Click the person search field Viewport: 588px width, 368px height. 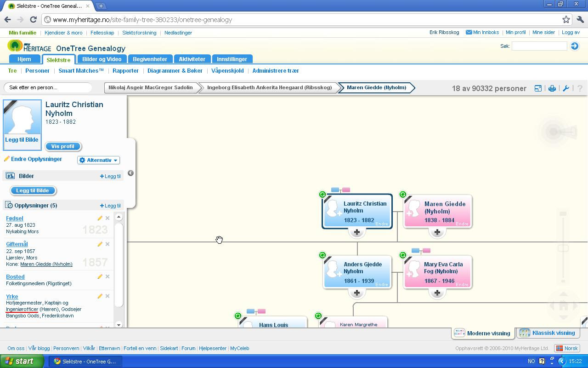(x=48, y=87)
